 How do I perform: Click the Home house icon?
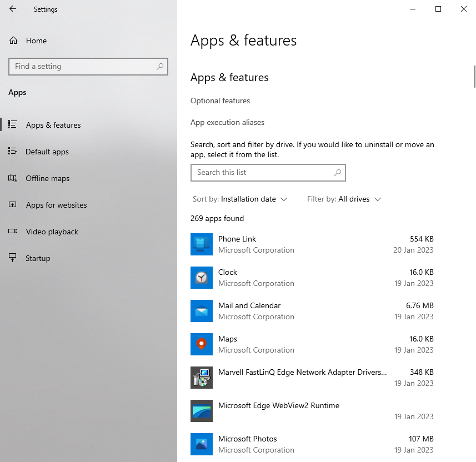(13, 41)
